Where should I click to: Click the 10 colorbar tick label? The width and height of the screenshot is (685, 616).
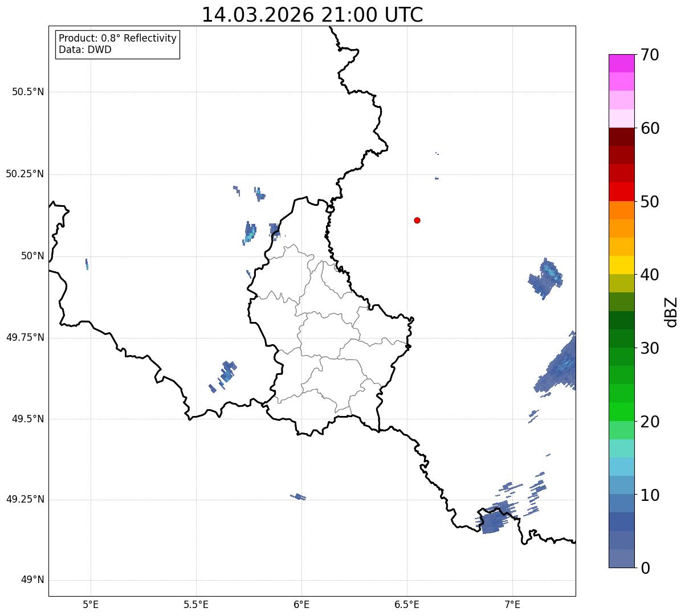pyautogui.click(x=650, y=495)
